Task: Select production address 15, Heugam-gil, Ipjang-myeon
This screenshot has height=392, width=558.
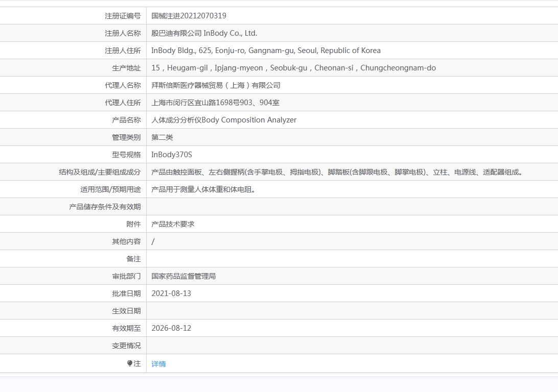Action: 294,68
